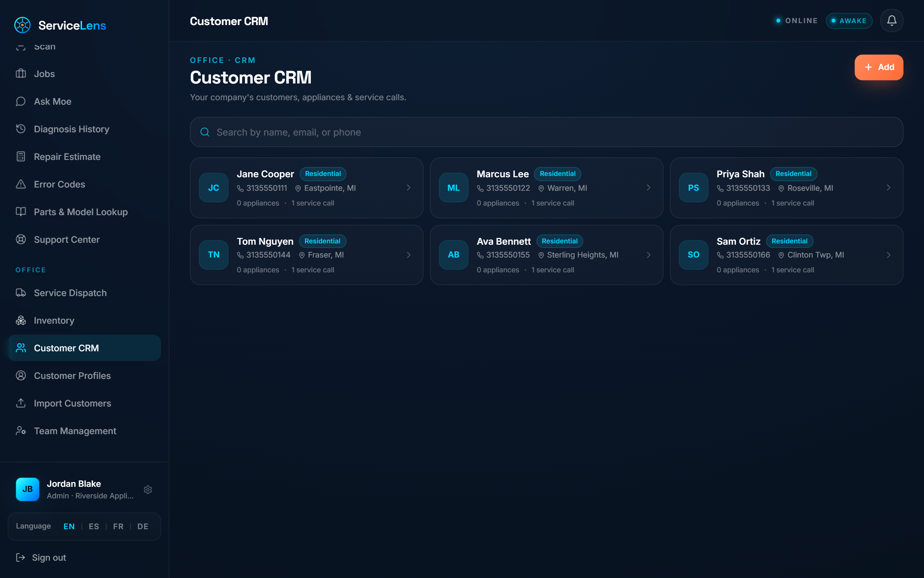
Task: Click the Ask Moe chat bubble icon
Action: [21, 101]
